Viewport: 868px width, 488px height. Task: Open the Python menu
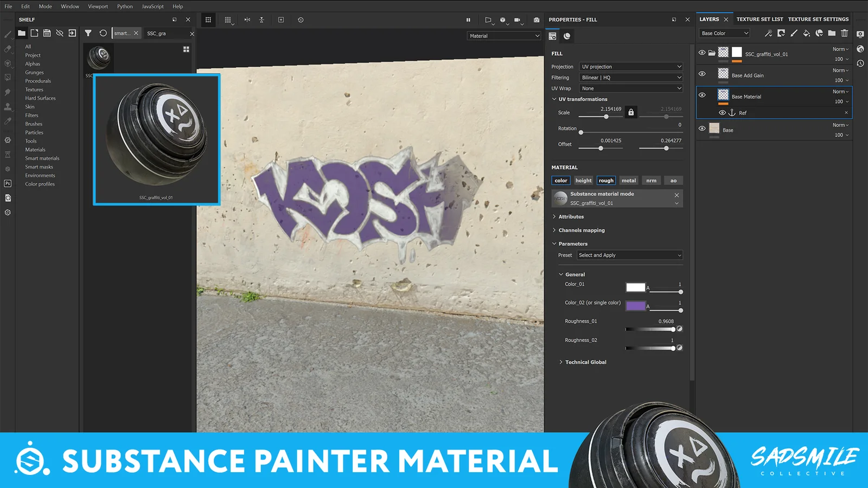click(x=124, y=6)
